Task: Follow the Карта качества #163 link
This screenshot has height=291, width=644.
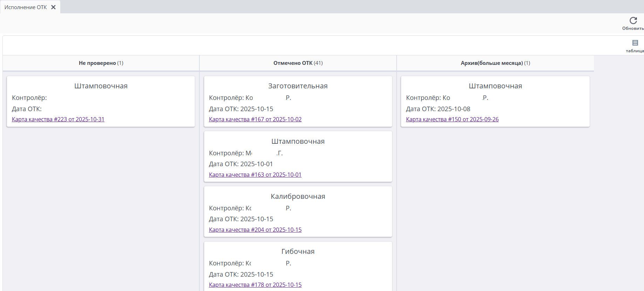Action: tap(255, 175)
